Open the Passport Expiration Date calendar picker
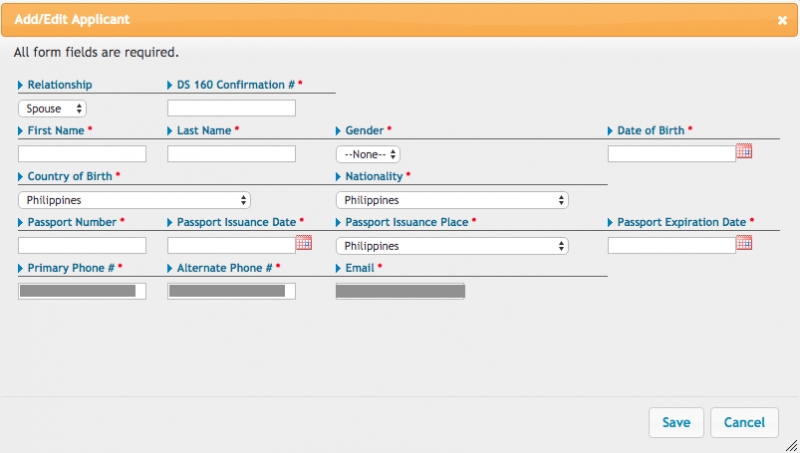This screenshot has height=453, width=800. (744, 243)
